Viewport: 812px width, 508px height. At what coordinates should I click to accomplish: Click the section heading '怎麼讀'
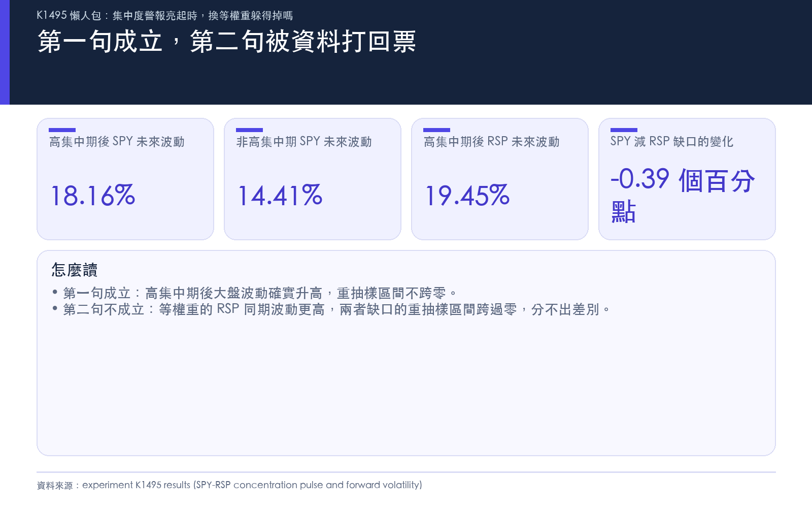click(x=74, y=270)
